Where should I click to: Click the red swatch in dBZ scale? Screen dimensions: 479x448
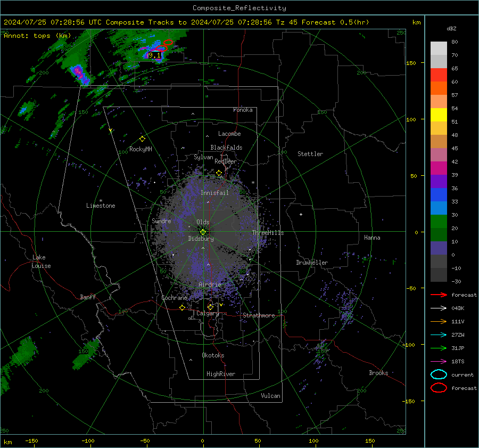tap(439, 75)
